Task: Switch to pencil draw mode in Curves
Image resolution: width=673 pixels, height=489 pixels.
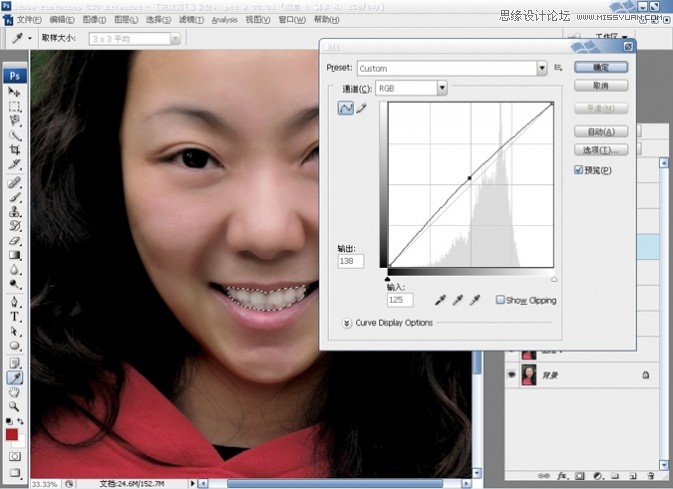Action: click(361, 108)
